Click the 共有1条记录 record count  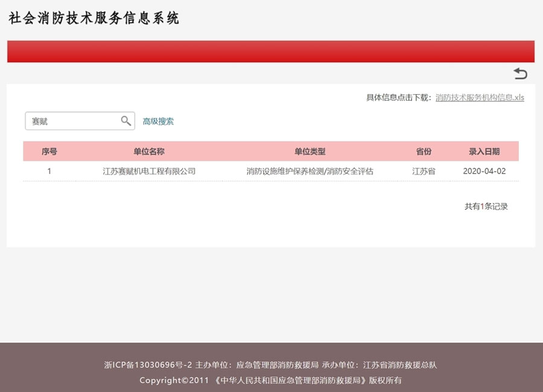486,206
